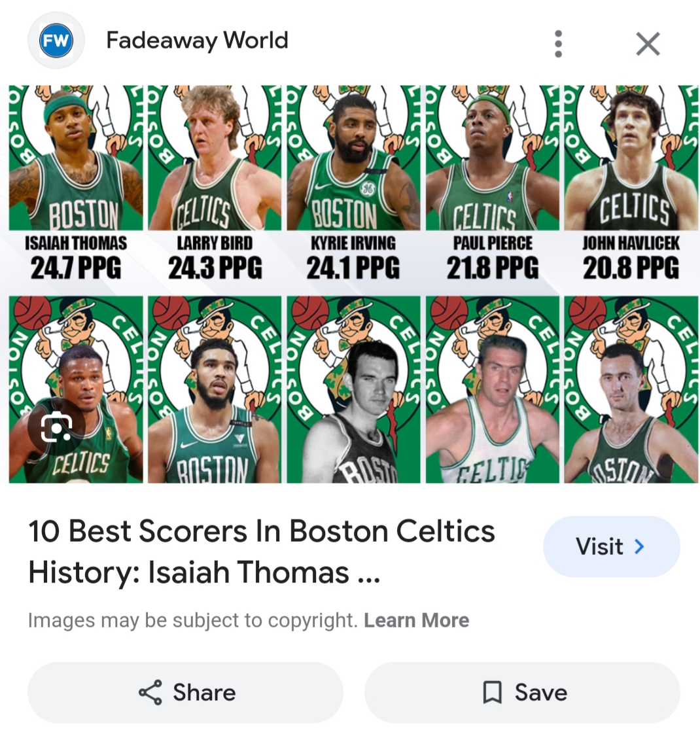Viewport: 700px width, 736px height.
Task: Click the Visit button
Action: tap(611, 546)
